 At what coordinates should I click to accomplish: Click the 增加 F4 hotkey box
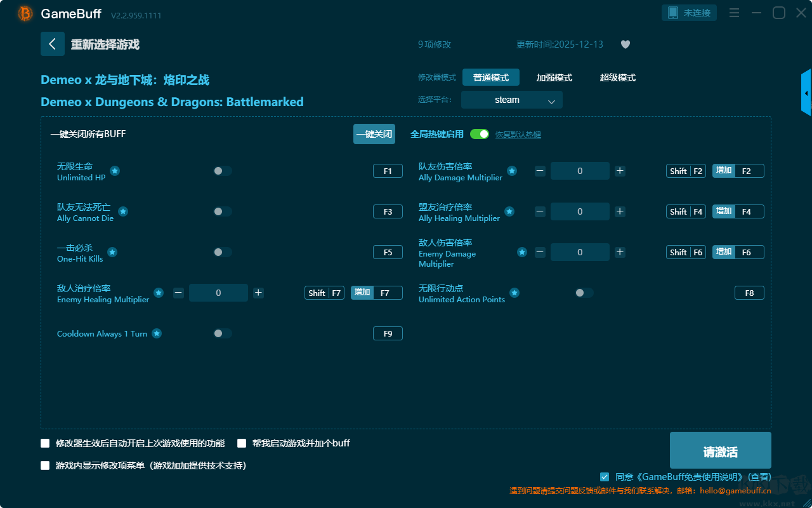pos(738,211)
